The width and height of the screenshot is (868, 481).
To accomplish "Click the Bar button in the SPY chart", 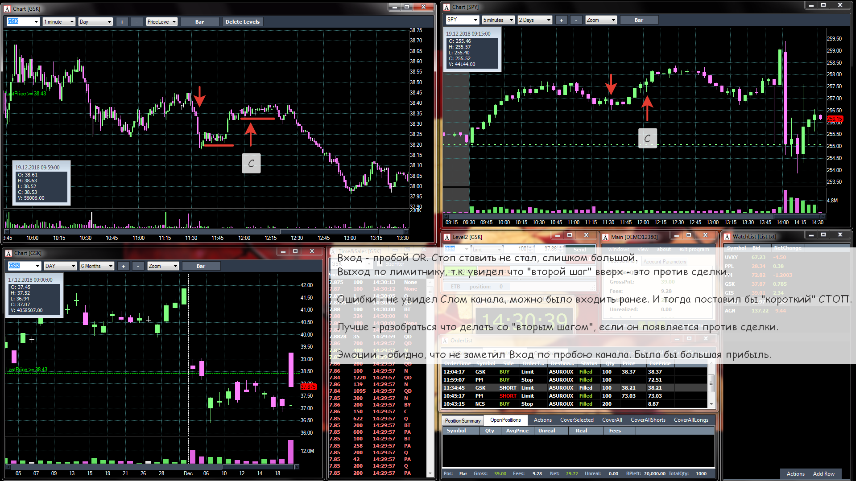I will tap(639, 20).
